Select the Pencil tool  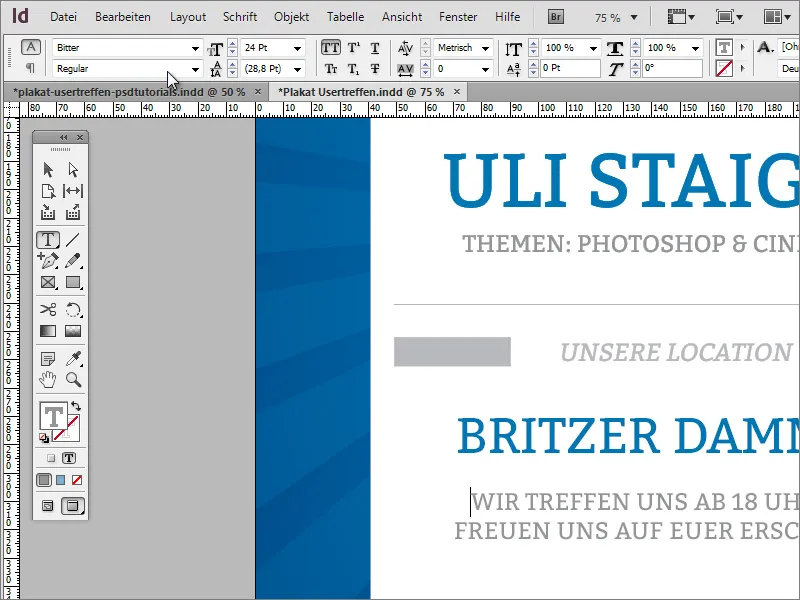(73, 261)
